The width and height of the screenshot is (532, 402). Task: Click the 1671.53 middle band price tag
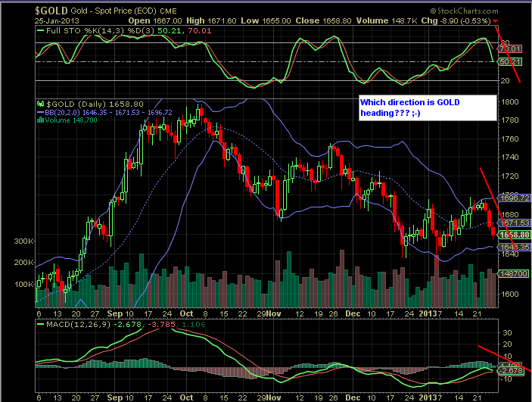515,223
